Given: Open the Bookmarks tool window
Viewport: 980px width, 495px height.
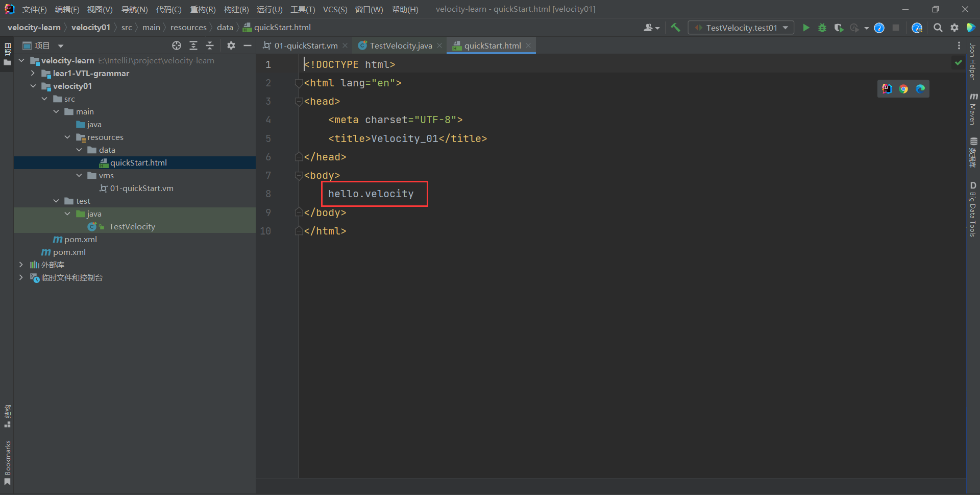Looking at the screenshot, I should [7, 463].
